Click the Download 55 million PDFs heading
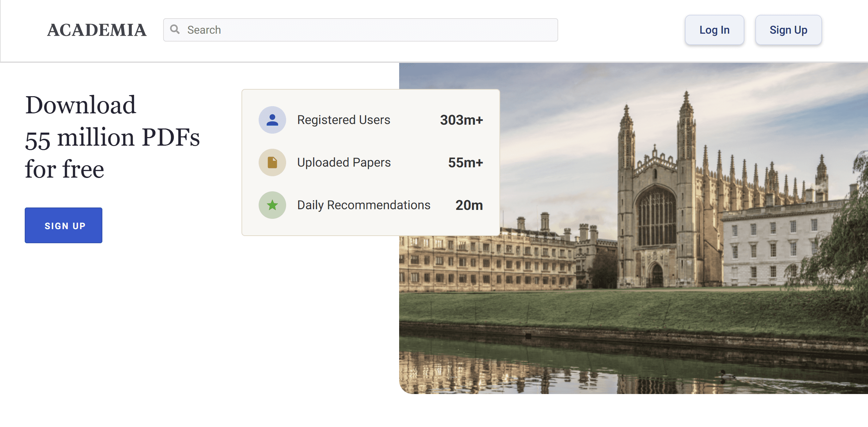This screenshot has width=868, height=427. click(112, 137)
